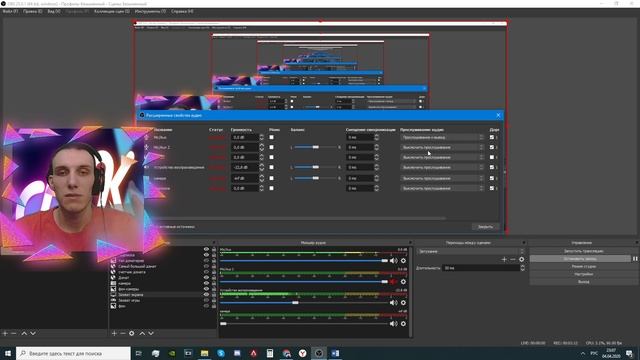Remove the scene transition with minus icon
The height and width of the screenshot is (360, 640).
513,259
